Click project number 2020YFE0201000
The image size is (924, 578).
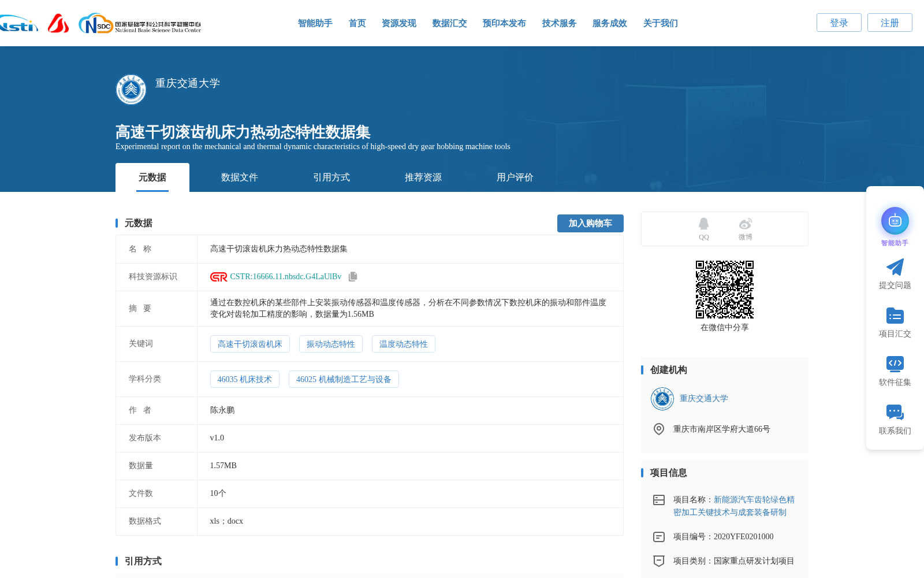click(744, 537)
